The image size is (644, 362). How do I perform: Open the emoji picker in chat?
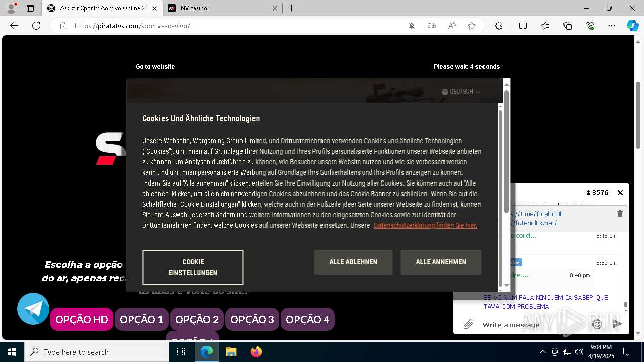pyautogui.click(x=597, y=325)
